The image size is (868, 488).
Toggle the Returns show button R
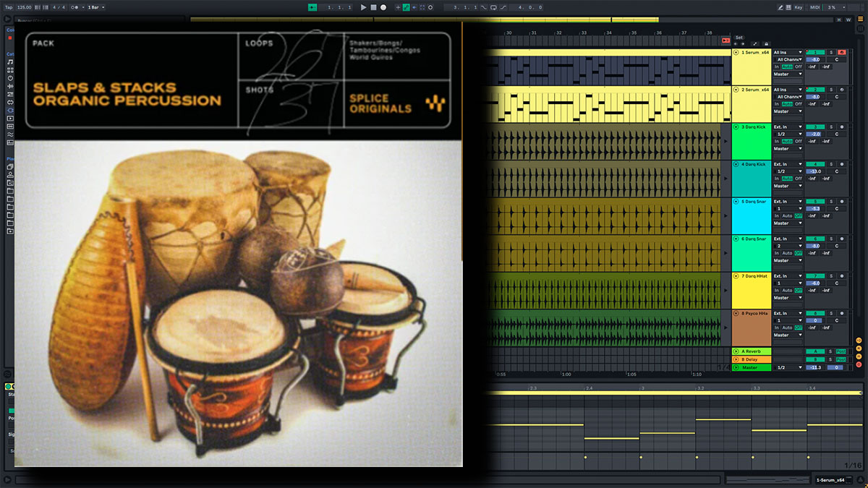tap(859, 348)
